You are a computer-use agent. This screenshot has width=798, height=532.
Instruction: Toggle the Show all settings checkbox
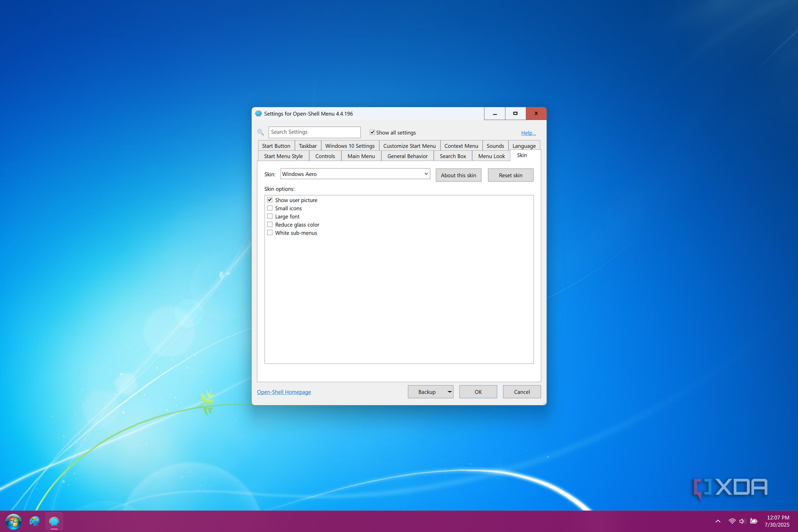[x=372, y=133]
